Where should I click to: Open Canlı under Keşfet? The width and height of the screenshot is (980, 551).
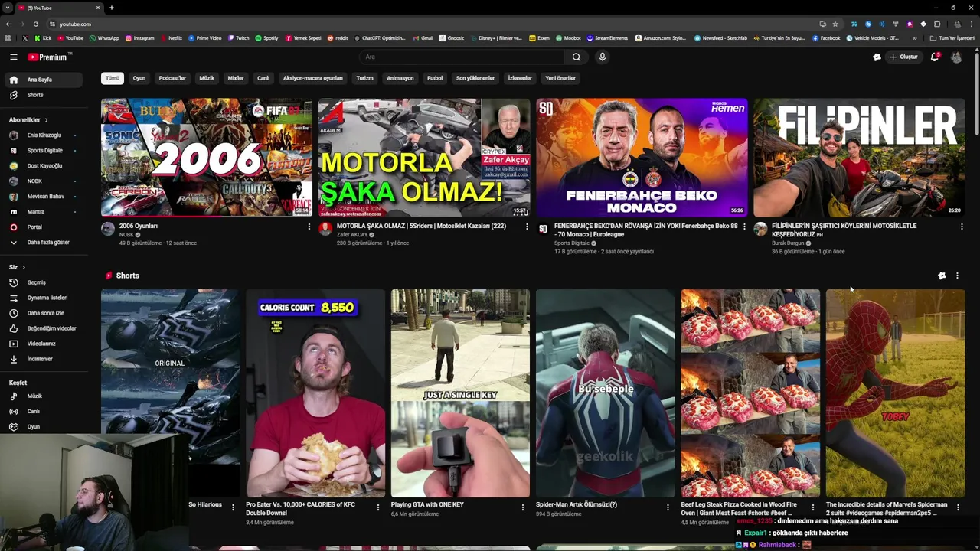pos(42,411)
